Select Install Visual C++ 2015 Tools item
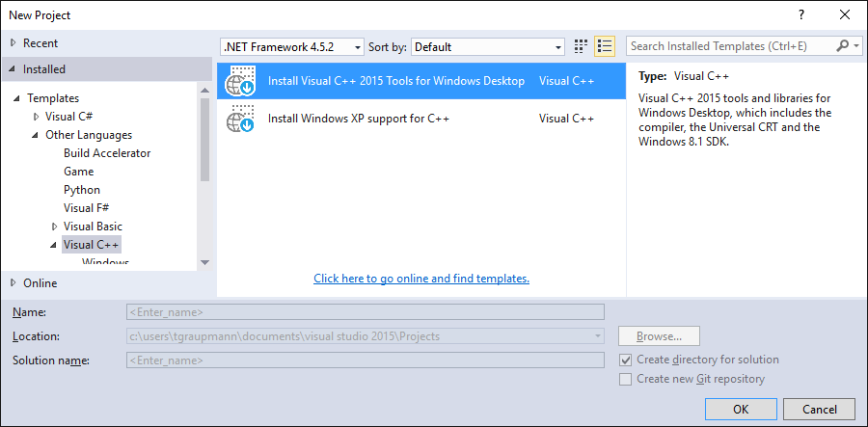This screenshot has width=868, height=427. tap(421, 81)
